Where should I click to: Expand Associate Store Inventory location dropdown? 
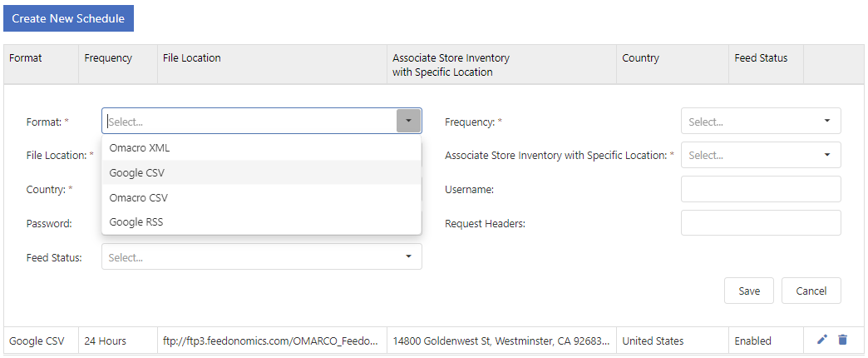760,155
